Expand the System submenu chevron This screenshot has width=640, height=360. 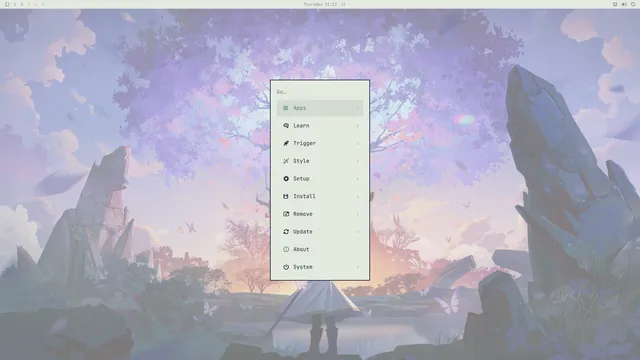pos(358,267)
